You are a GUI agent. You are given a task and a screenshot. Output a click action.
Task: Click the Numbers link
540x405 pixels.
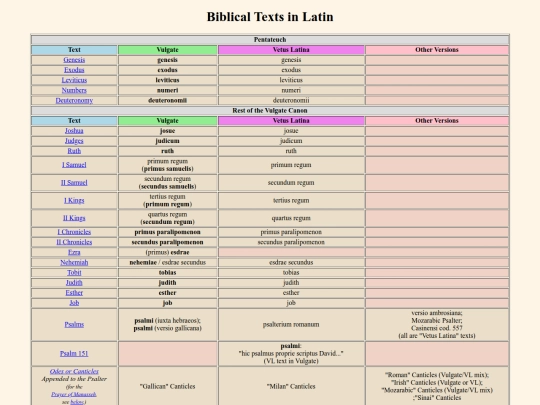click(x=74, y=90)
